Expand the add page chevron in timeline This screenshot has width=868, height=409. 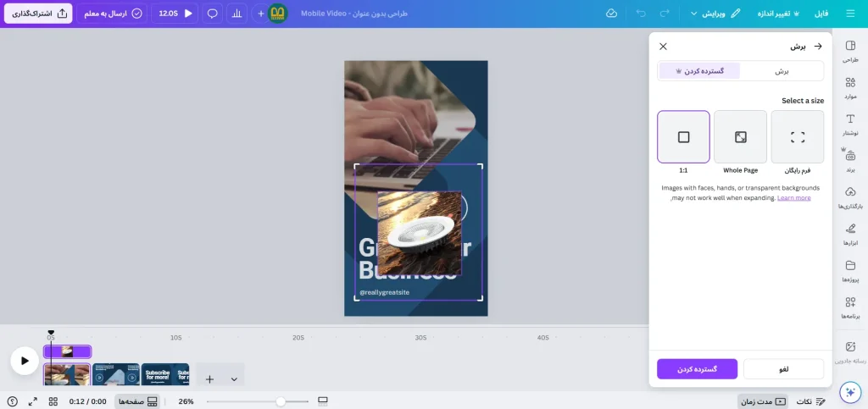click(234, 379)
